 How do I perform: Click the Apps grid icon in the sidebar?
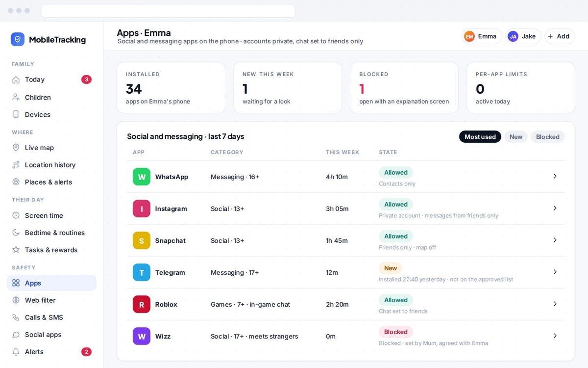coord(16,283)
